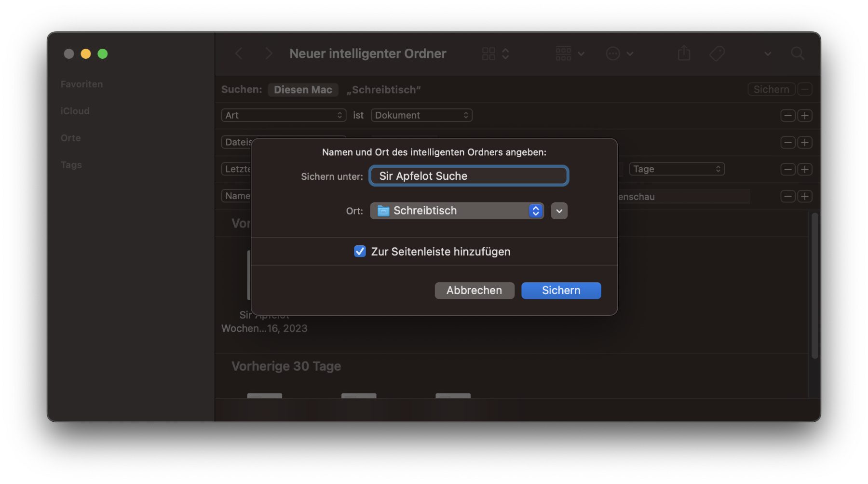
Task: Expand the save dialog with chevron button
Action: [x=559, y=211]
